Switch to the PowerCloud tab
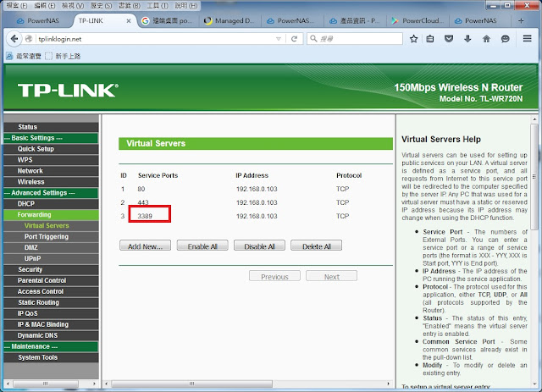Screen dimensions: 542x392 (x=418, y=20)
